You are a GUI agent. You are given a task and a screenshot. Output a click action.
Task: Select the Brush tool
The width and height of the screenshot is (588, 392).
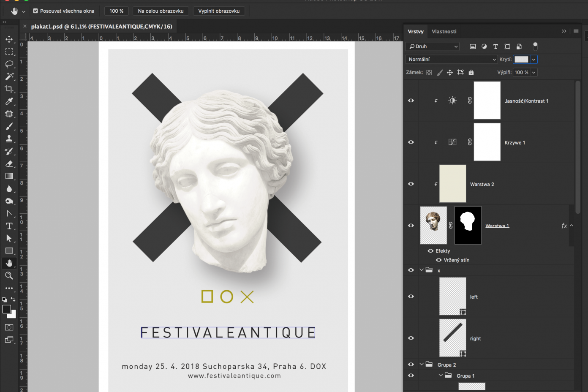[x=9, y=126]
